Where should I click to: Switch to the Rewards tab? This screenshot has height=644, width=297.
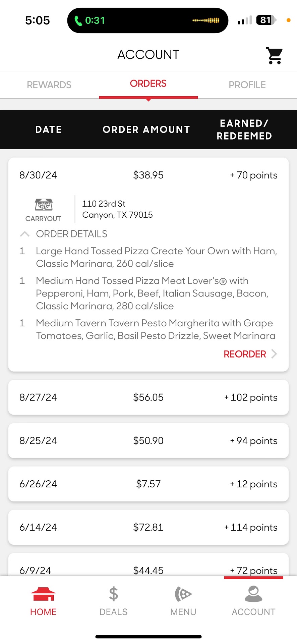pos(49,85)
